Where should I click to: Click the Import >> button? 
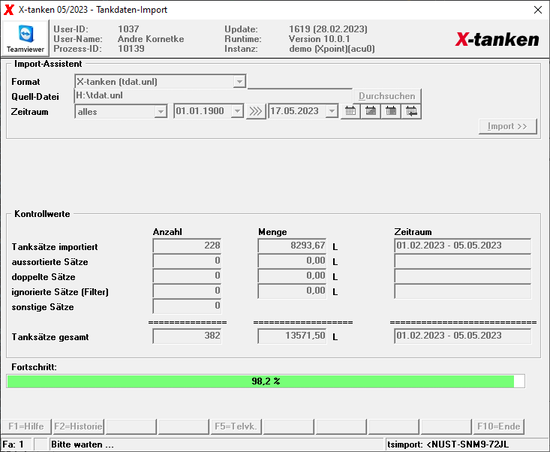point(508,126)
